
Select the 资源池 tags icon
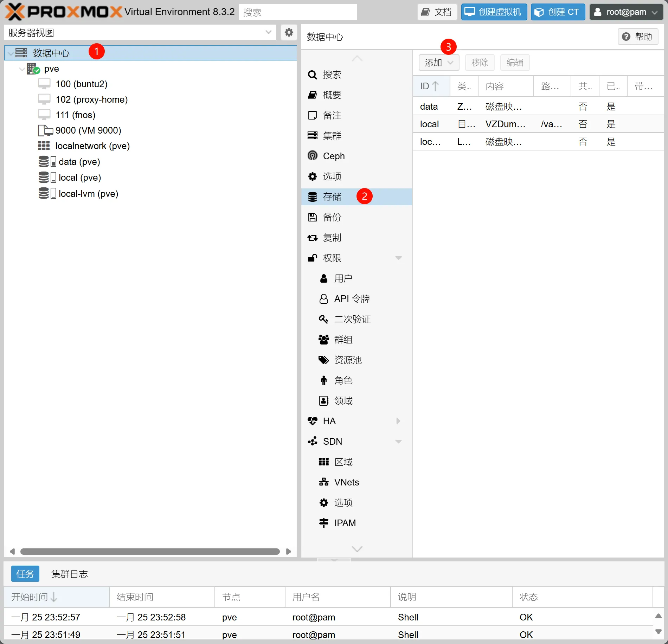(x=323, y=360)
